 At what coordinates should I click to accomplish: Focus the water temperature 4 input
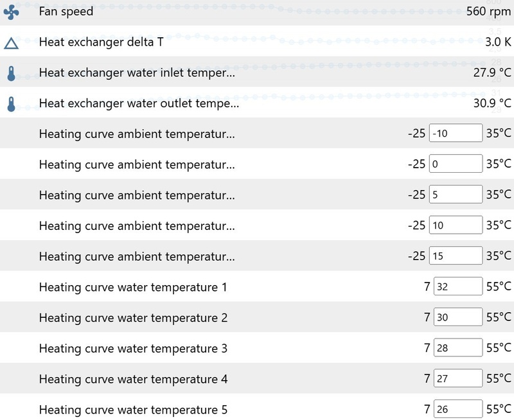tap(457, 379)
